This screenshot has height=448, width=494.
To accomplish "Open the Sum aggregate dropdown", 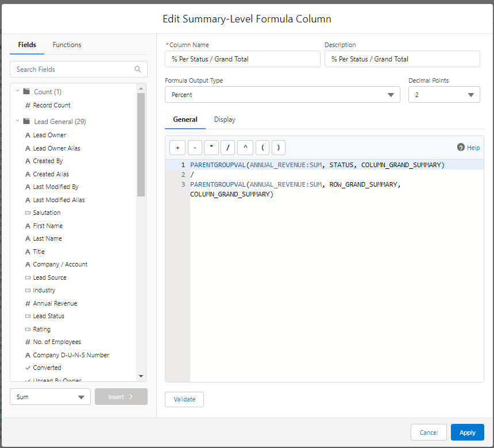I will [x=50, y=397].
